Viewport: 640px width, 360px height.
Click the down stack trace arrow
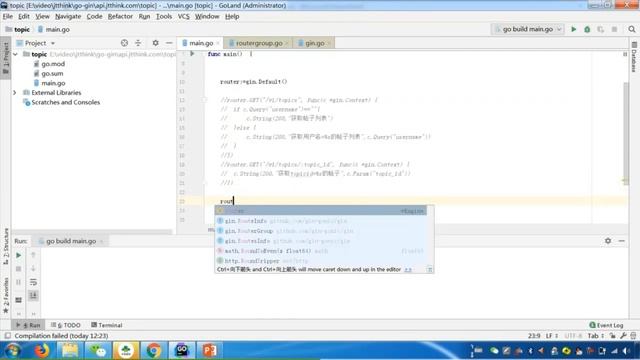tap(33, 269)
